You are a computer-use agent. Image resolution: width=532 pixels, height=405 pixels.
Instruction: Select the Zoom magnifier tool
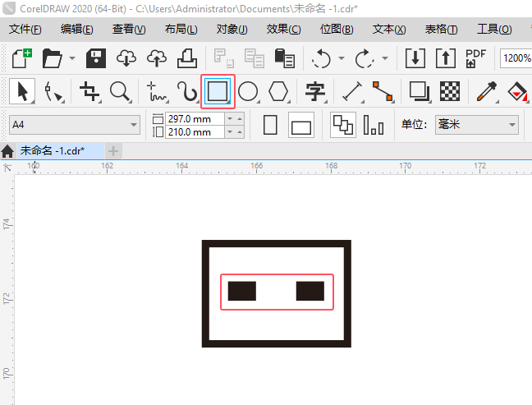(x=121, y=92)
